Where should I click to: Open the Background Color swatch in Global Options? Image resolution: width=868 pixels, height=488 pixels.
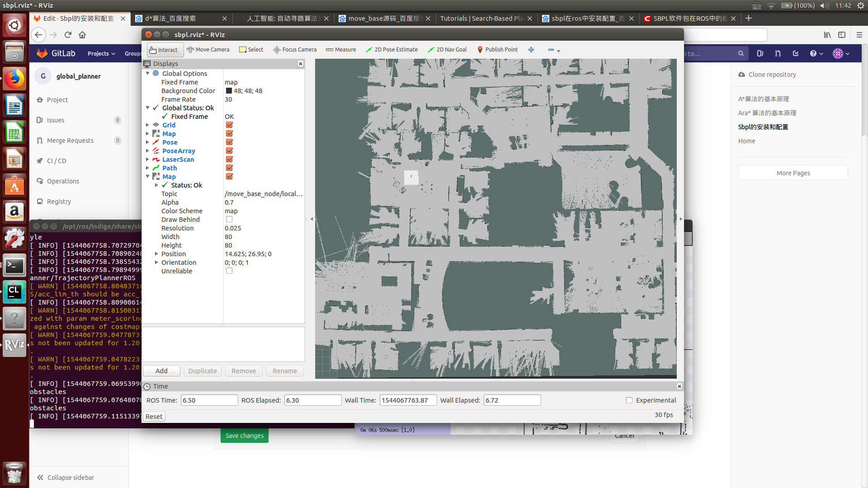229,90
